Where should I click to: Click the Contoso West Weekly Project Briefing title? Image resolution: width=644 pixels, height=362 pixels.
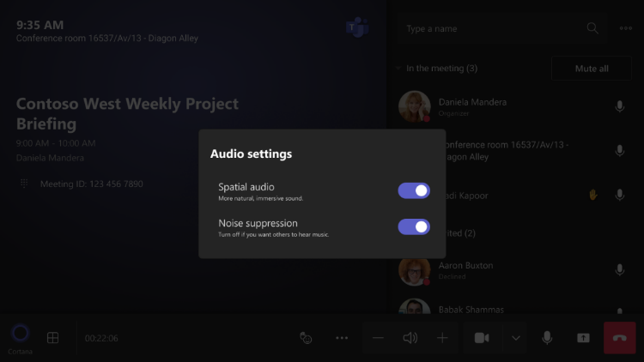coord(127,114)
